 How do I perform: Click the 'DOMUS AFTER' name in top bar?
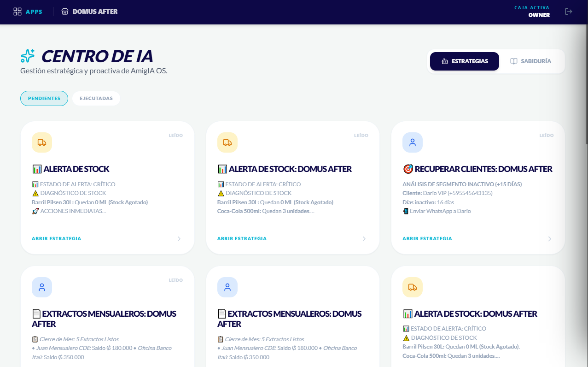coord(95,12)
